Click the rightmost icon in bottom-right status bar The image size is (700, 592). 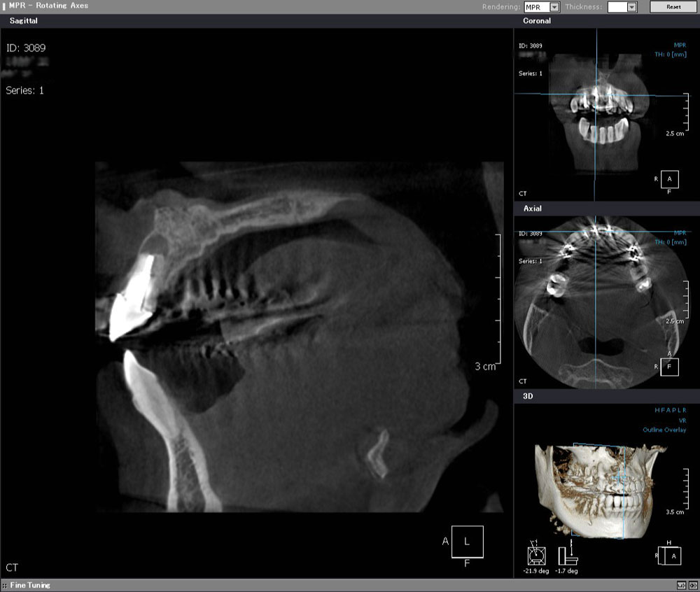pyautogui.click(x=692, y=585)
